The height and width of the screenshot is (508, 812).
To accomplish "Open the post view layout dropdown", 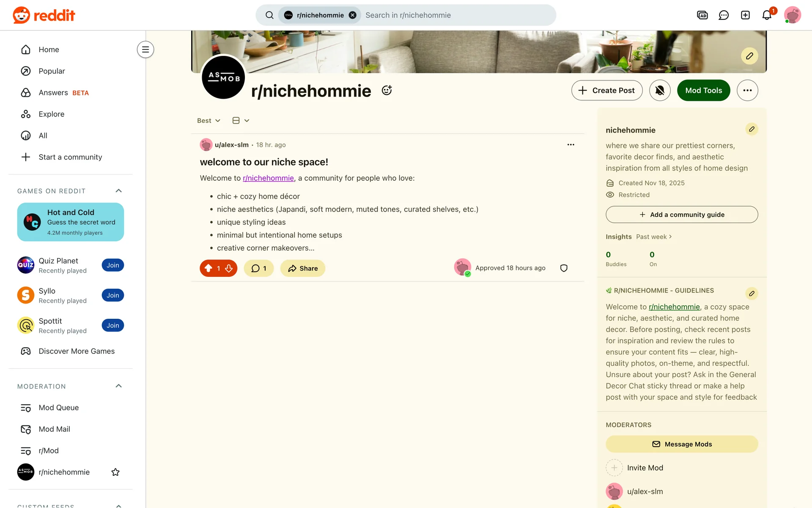I will pos(241,121).
